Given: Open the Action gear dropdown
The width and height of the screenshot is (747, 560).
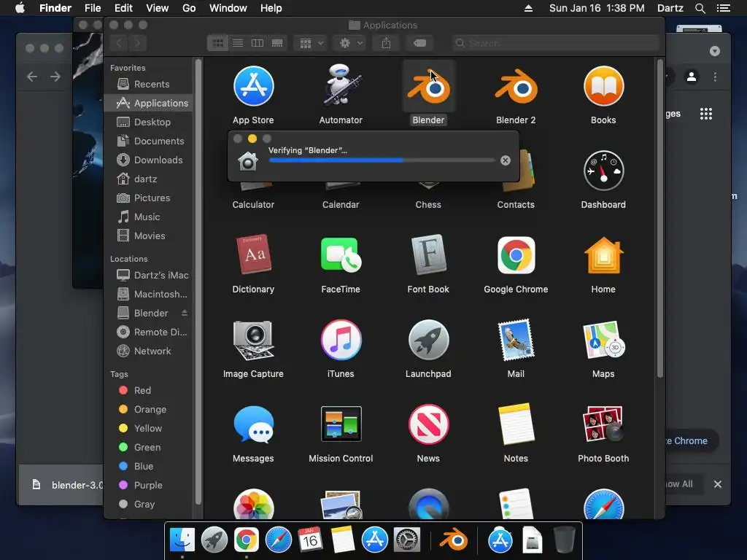Looking at the screenshot, I should [x=351, y=43].
